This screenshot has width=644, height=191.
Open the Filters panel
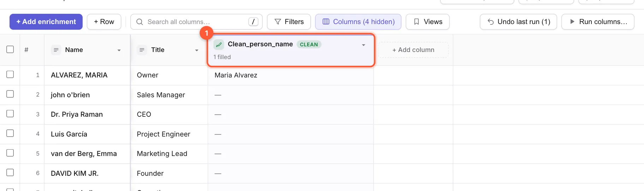(x=289, y=22)
